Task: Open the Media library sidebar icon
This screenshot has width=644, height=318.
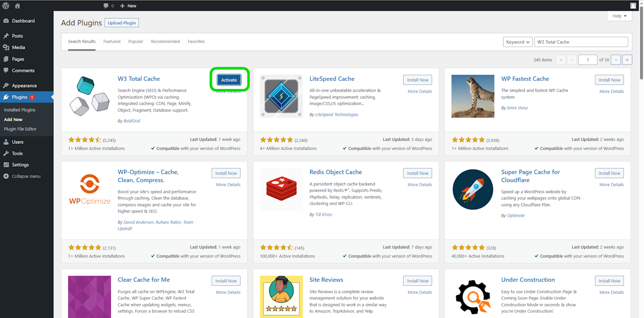Action: [6, 47]
